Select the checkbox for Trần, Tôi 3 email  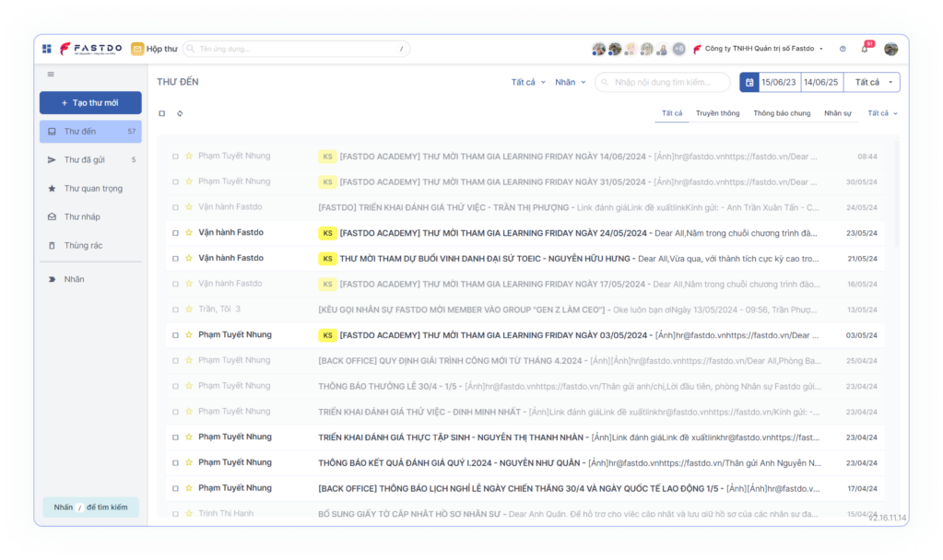[x=175, y=309]
